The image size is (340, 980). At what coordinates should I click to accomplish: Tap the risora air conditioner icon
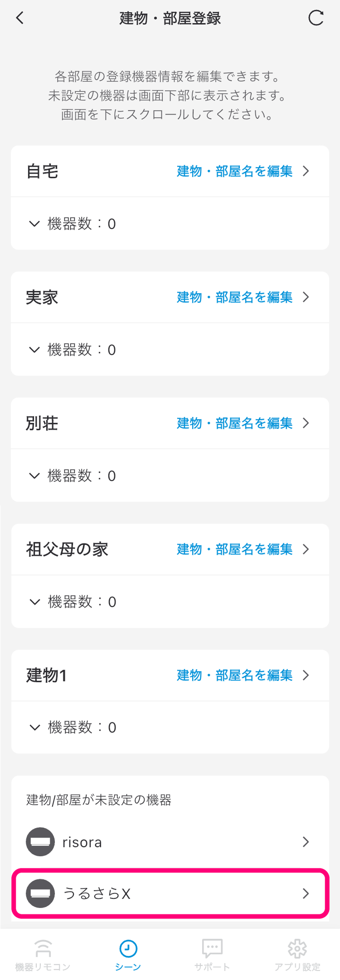[40, 842]
